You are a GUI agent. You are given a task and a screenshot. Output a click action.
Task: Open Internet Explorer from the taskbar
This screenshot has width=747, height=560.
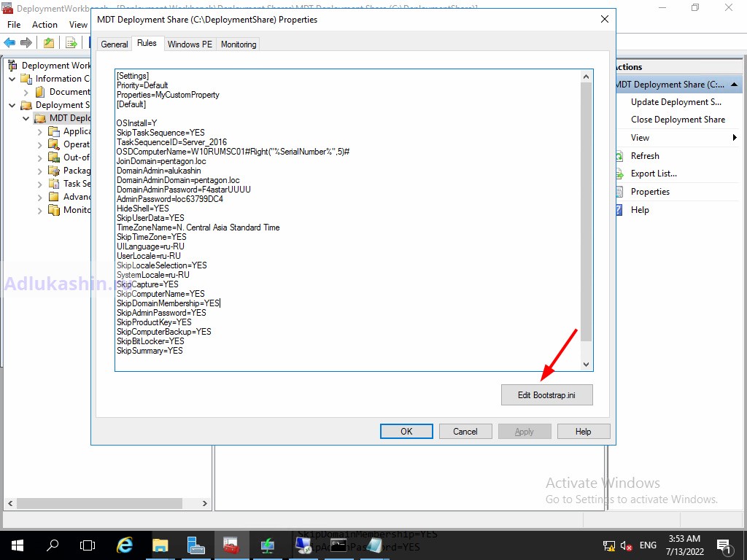pyautogui.click(x=125, y=545)
